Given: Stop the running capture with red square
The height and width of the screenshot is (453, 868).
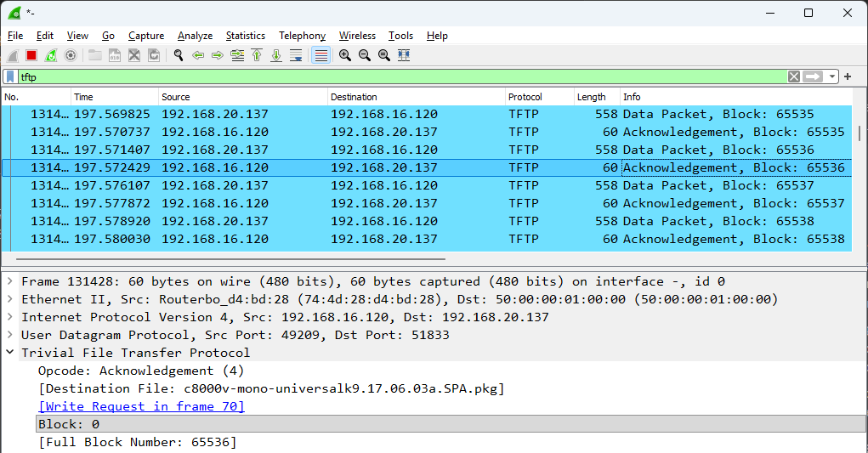Looking at the screenshot, I should pos(31,55).
